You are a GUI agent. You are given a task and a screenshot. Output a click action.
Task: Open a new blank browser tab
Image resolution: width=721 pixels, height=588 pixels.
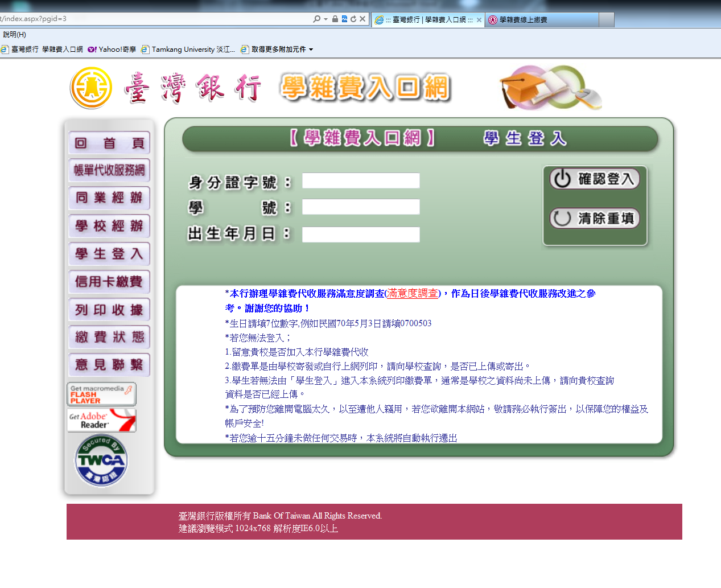point(607,20)
